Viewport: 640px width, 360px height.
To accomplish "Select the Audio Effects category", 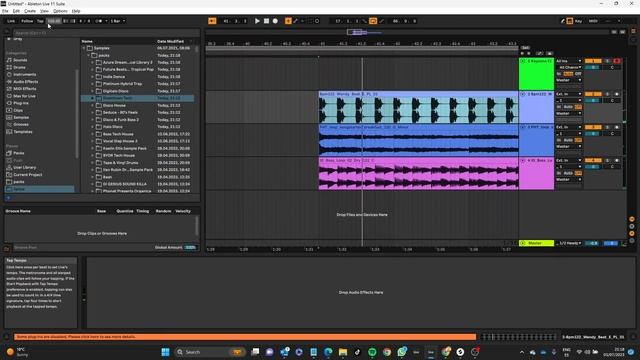I will coord(25,82).
